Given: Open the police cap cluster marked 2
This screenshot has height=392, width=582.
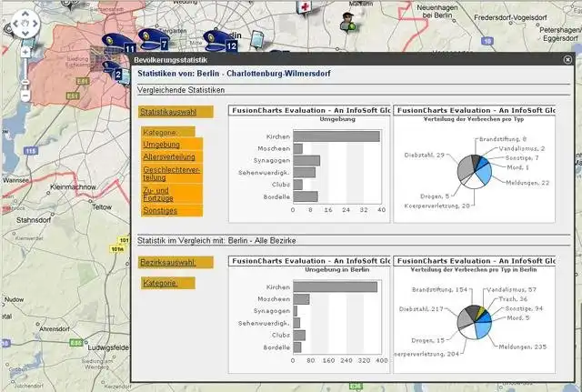Looking at the screenshot, I should [113, 71].
